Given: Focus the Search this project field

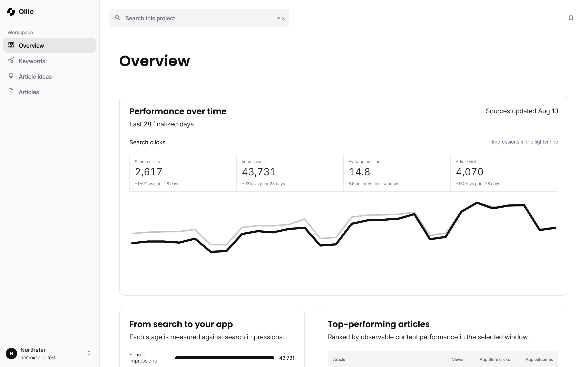Looking at the screenshot, I should click(199, 18).
